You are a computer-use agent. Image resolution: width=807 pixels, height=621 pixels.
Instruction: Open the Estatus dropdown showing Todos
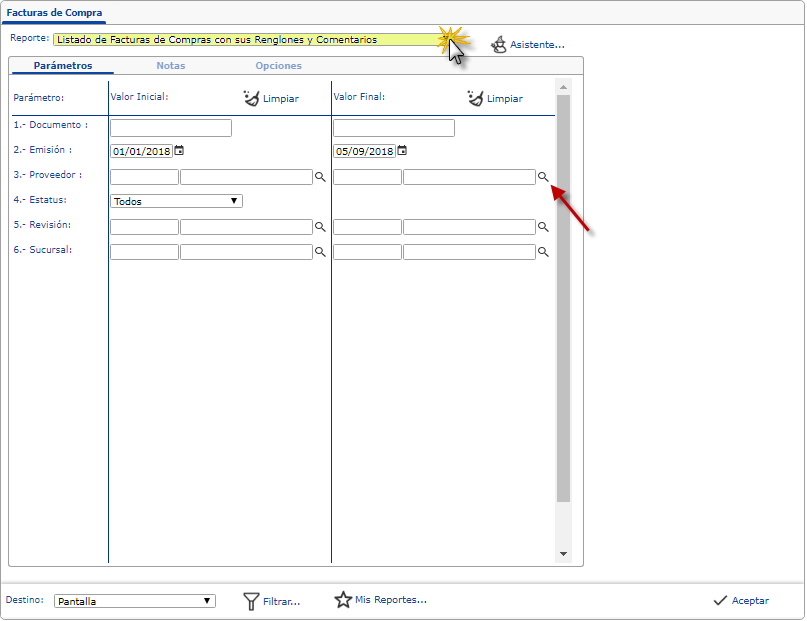tap(234, 201)
